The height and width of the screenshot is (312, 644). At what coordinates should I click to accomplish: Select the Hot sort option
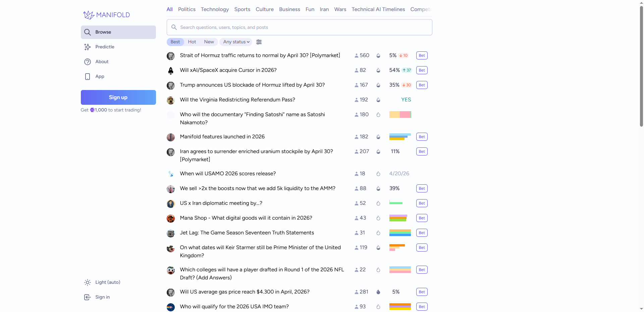coord(192,42)
